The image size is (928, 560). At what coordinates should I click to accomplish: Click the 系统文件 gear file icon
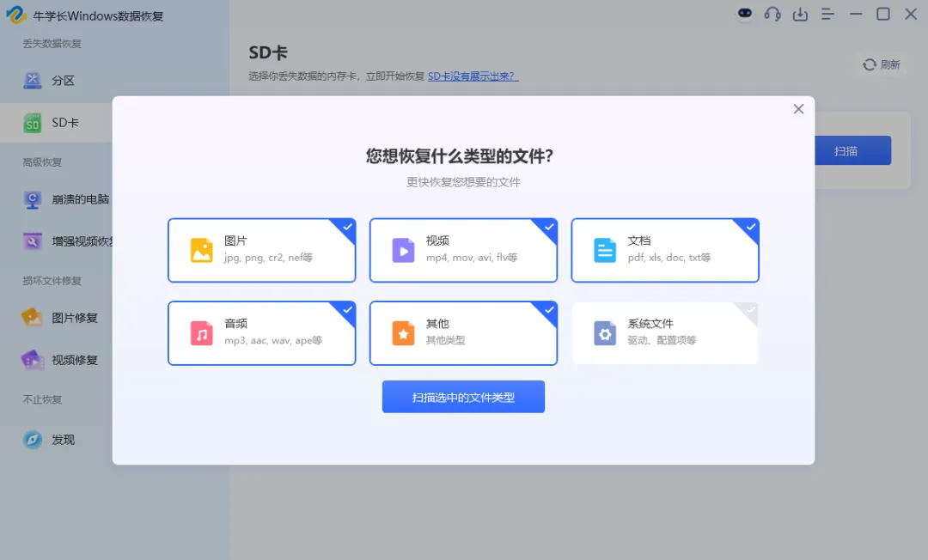605,333
